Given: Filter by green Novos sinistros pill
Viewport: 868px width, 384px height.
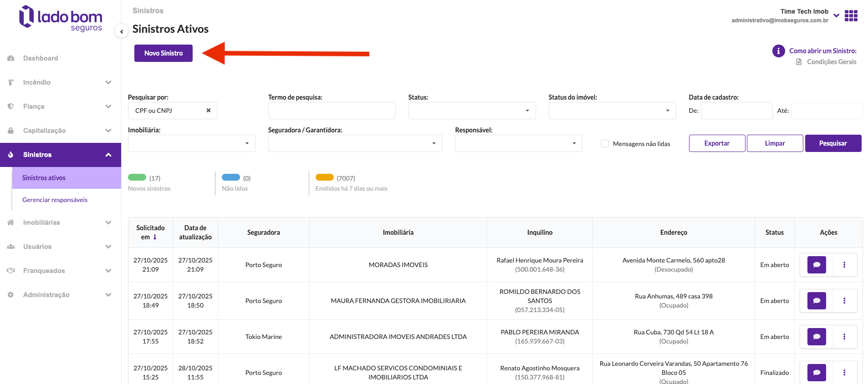Looking at the screenshot, I should (x=137, y=177).
